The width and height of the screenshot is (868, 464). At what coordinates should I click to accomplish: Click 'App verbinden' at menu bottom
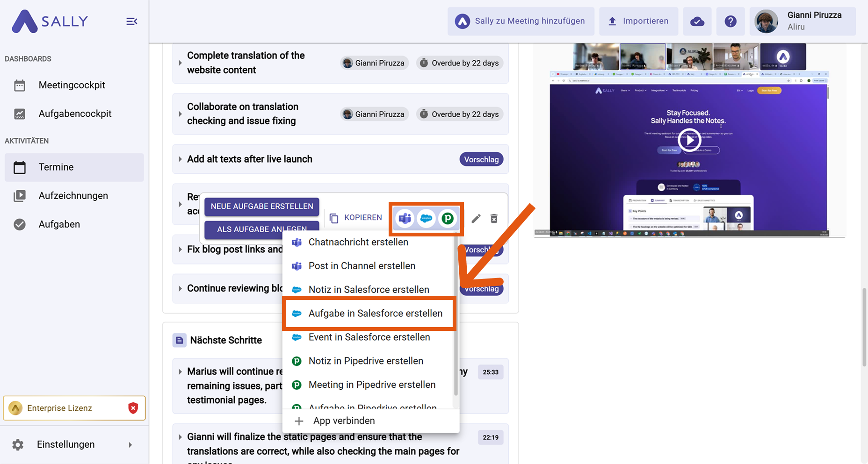[x=371, y=421]
